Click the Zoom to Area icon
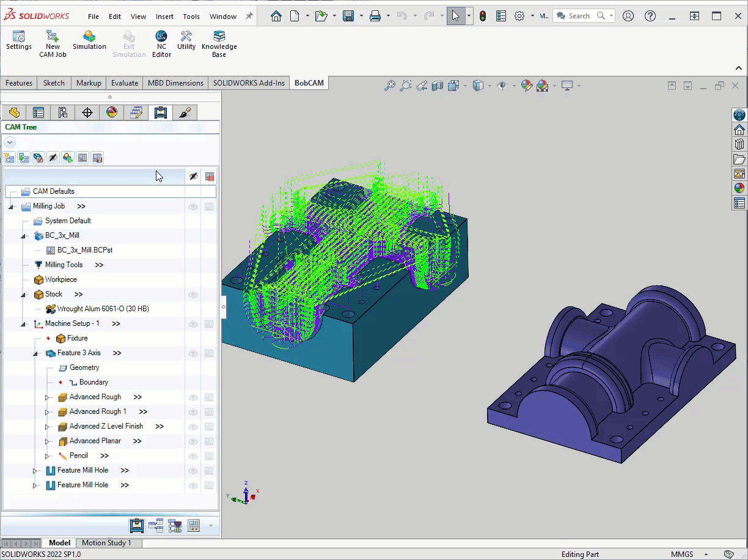Screen dimensions: 748x560 pyautogui.click(x=405, y=86)
